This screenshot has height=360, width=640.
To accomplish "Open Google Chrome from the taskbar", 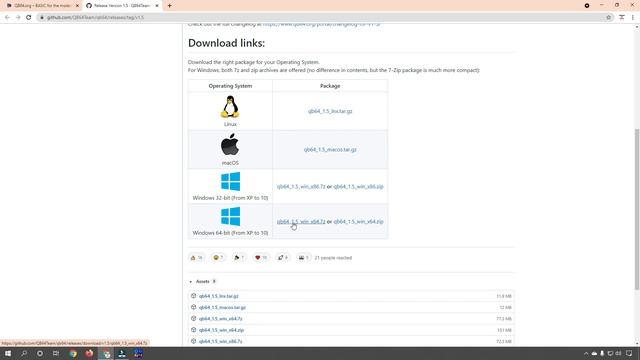I will tap(73, 353).
